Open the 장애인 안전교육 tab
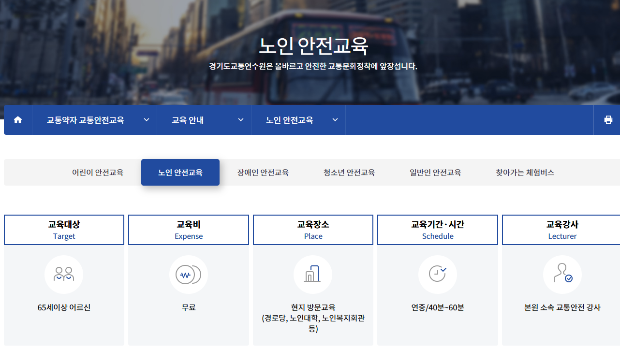Screen dimensions: 620x364 pos(263,172)
